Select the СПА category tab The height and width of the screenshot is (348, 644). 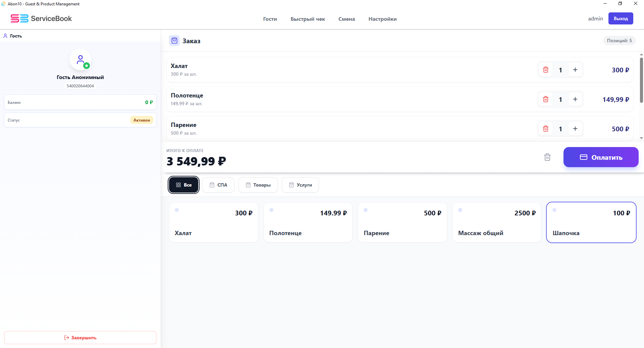click(x=218, y=185)
